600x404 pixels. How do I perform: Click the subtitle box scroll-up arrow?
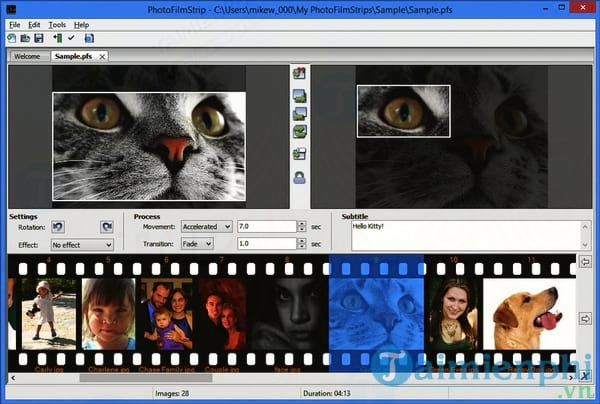coord(585,227)
